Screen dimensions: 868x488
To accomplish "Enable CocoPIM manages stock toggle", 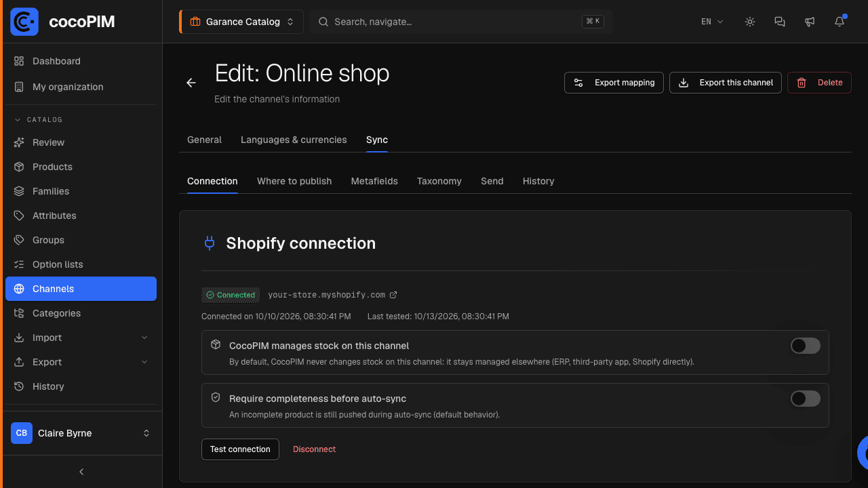I will [x=806, y=346].
